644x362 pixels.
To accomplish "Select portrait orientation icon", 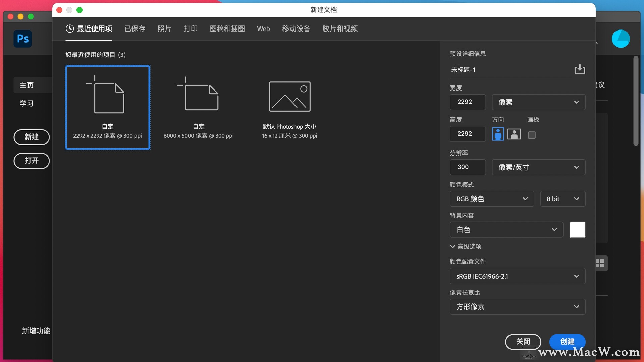I will pyautogui.click(x=498, y=134).
